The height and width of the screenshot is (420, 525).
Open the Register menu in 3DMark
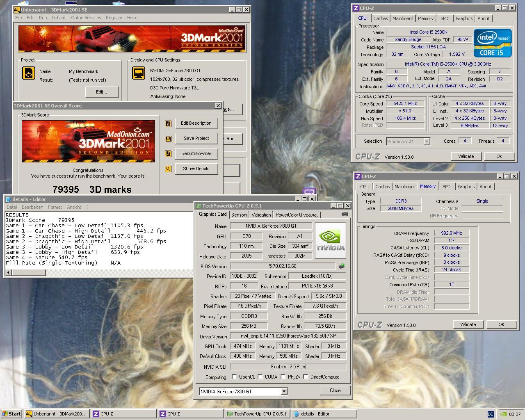114,18
